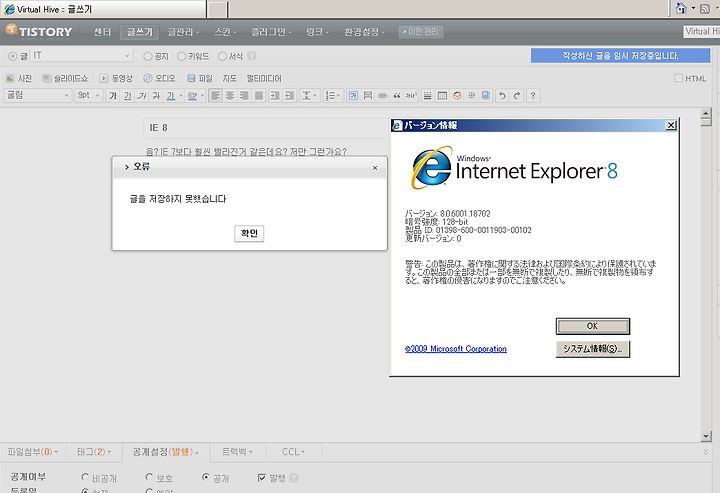The height and width of the screenshot is (493, 720).
Task: Click the IE 8 title input field
Action: point(266,128)
